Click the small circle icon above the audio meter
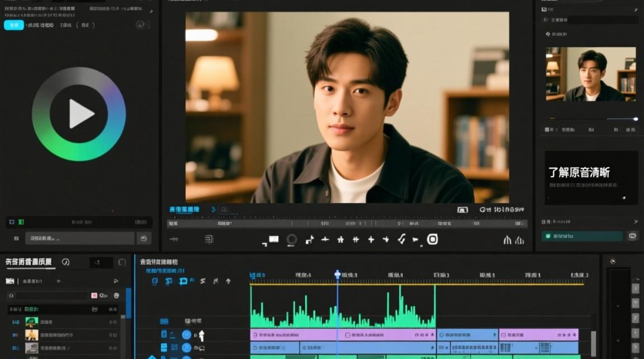 click(612, 261)
